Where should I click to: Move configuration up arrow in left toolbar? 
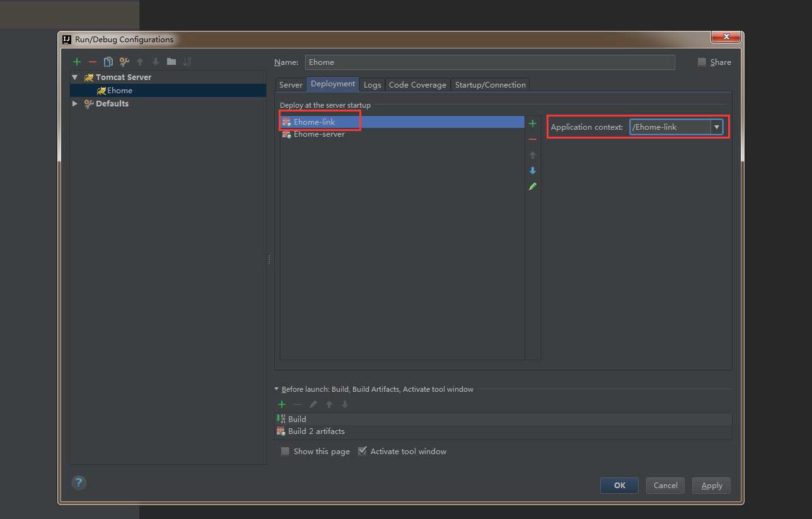(x=140, y=62)
